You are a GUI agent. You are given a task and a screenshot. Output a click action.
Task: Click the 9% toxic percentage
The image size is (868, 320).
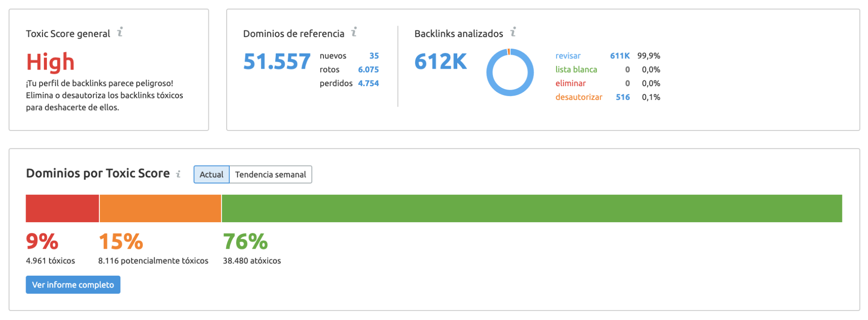42,242
